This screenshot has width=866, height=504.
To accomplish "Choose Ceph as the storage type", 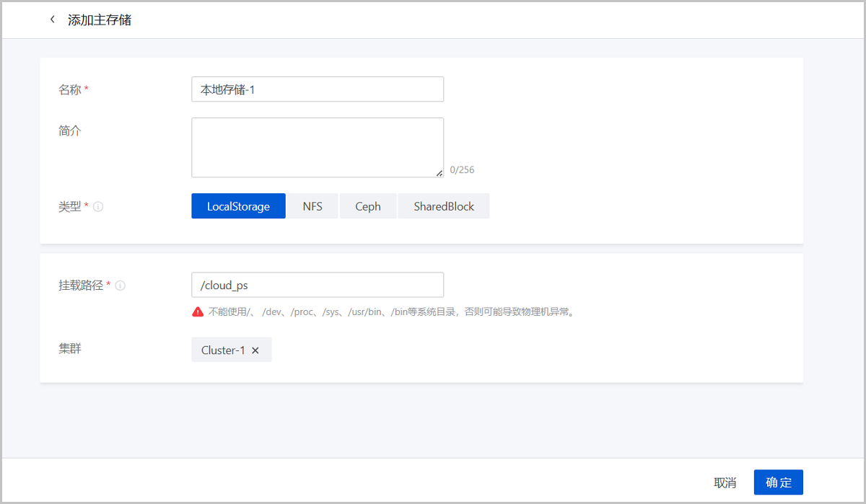I will pos(367,206).
